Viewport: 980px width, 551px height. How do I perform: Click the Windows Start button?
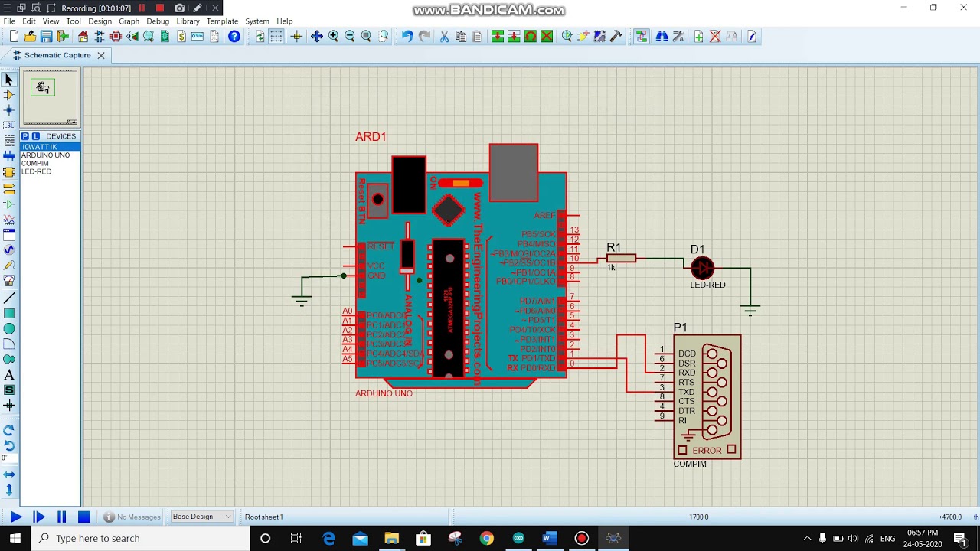pyautogui.click(x=15, y=539)
